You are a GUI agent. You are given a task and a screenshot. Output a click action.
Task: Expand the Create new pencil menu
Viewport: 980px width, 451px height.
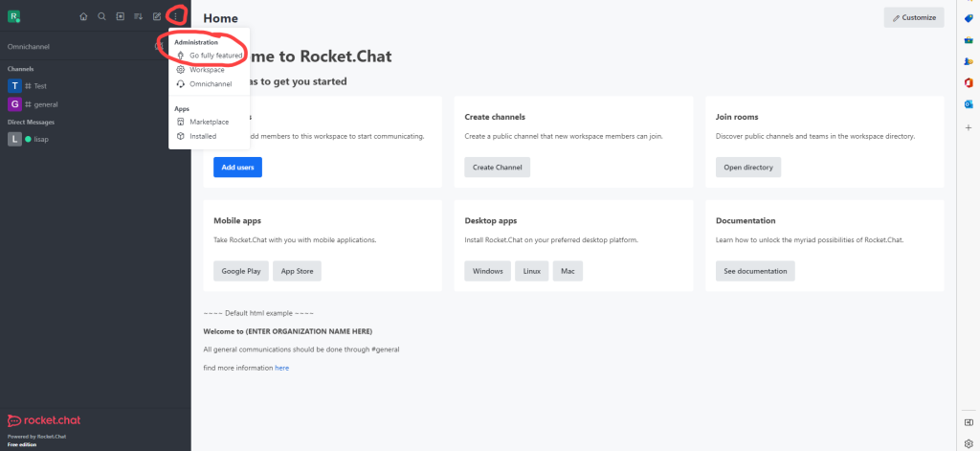click(157, 16)
